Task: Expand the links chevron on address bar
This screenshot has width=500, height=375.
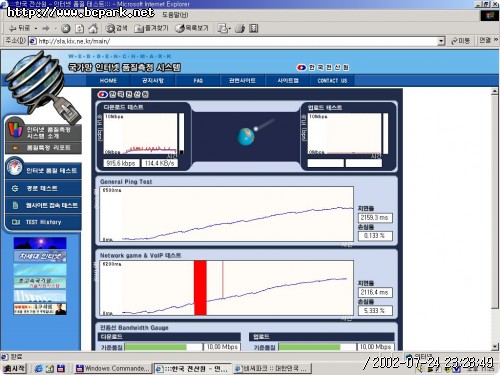Action: pyautogui.click(x=496, y=40)
